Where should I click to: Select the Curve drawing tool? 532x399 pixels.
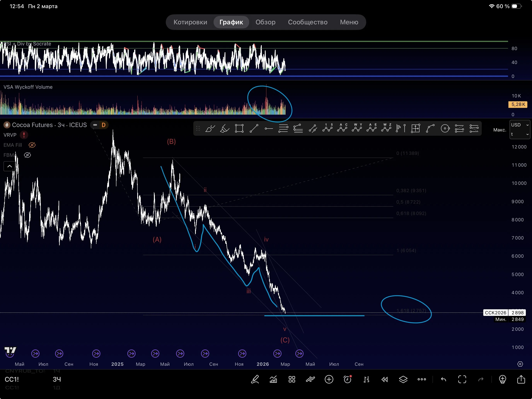430,128
